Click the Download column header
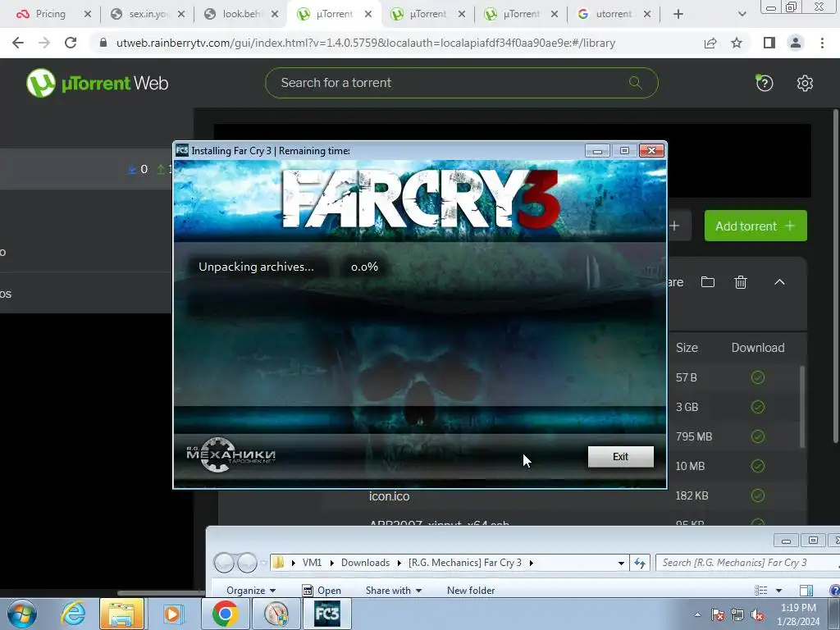 [757, 348]
